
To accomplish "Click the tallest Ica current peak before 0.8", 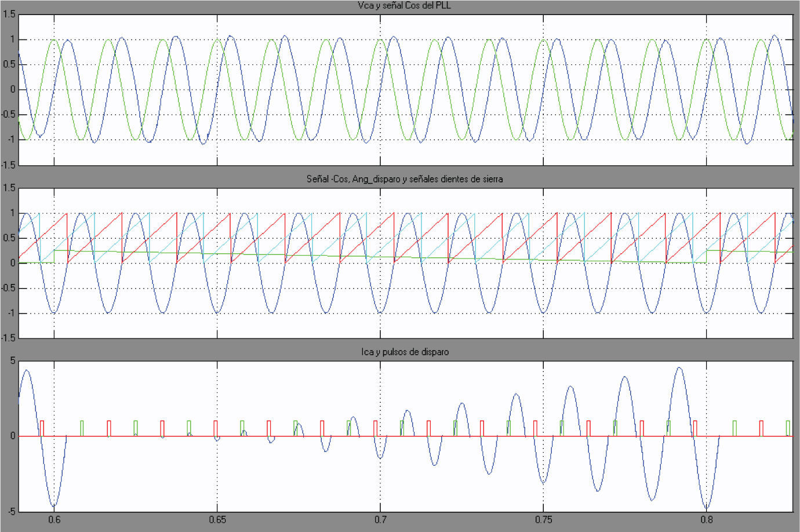I will 679,367.
